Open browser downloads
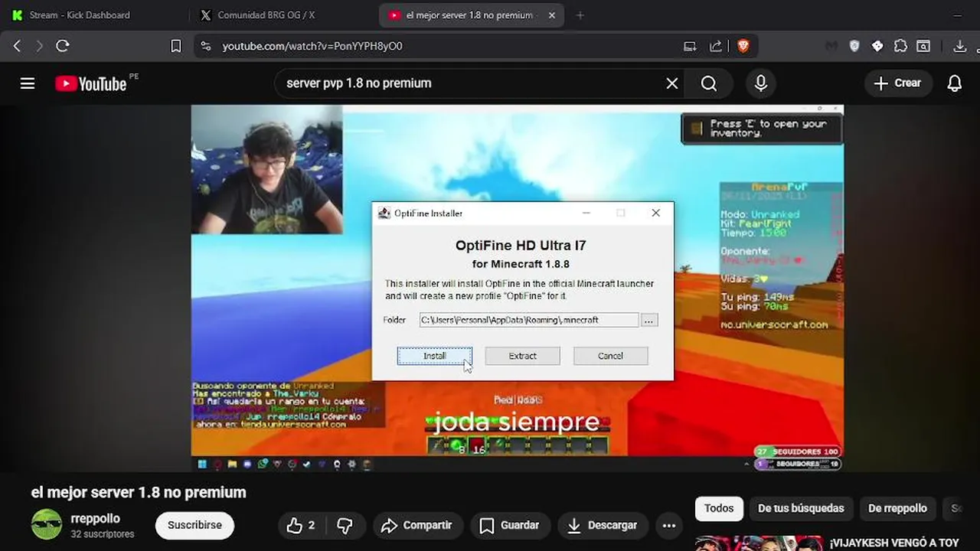This screenshot has height=551, width=980. [959, 46]
